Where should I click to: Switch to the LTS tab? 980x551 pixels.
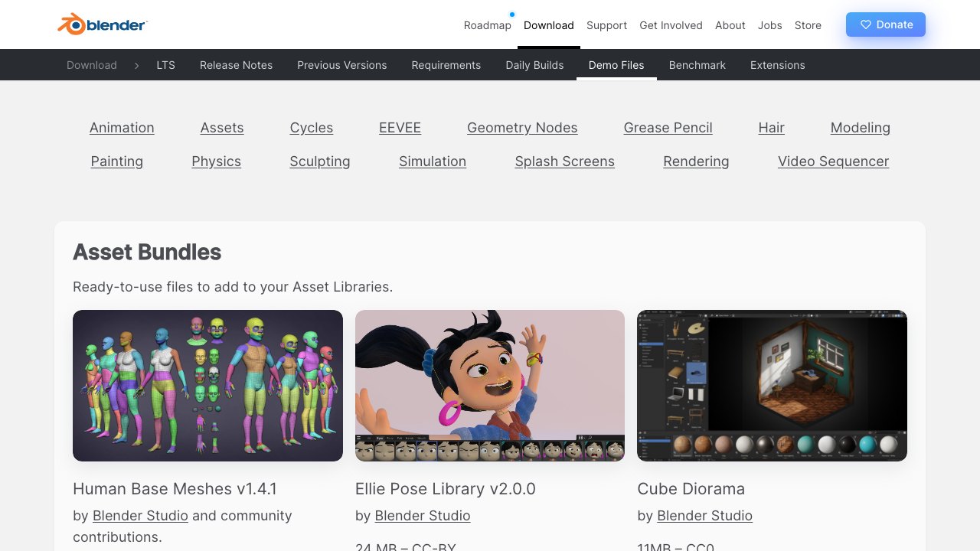pyautogui.click(x=165, y=65)
